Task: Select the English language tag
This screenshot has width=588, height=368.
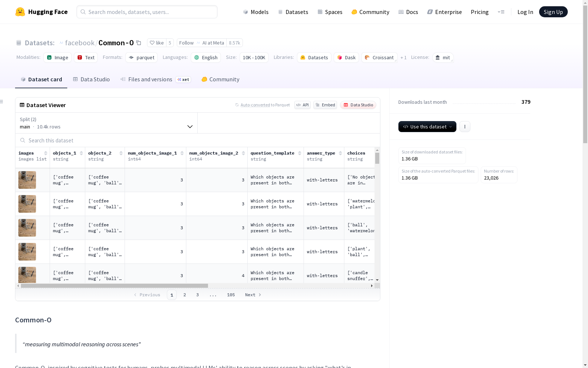Action: pos(206,57)
